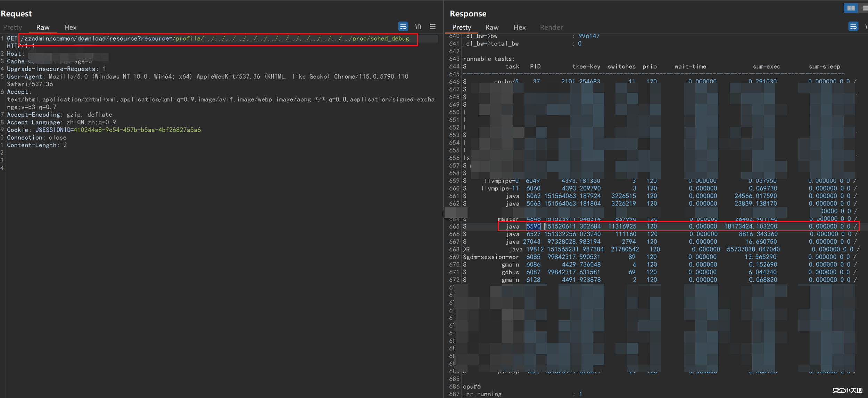Click the JSESSIONID cookie value
This screenshot has height=398, width=868.
[x=137, y=130]
